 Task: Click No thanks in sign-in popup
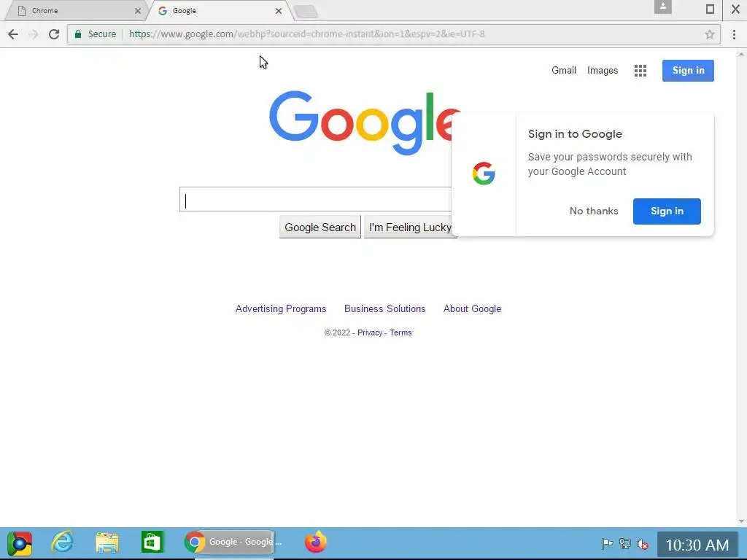click(x=594, y=211)
